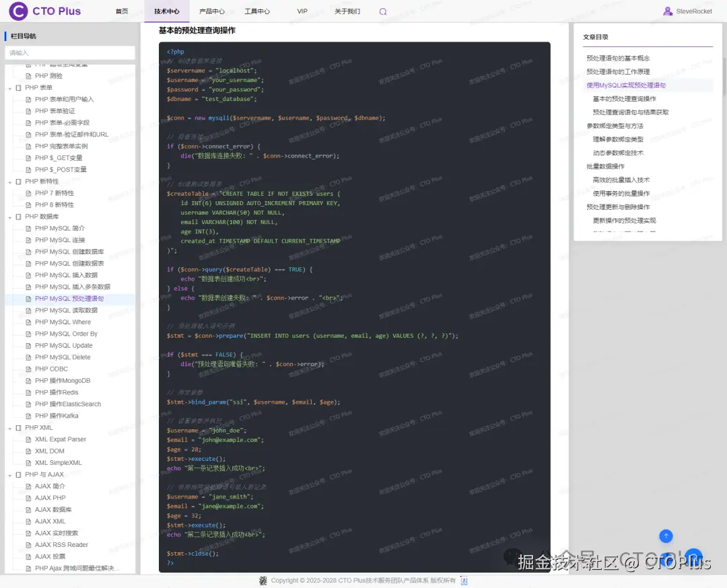Image resolution: width=727 pixels, height=588 pixels.
Task: Click the back-to-top arrow button
Action: [666, 536]
